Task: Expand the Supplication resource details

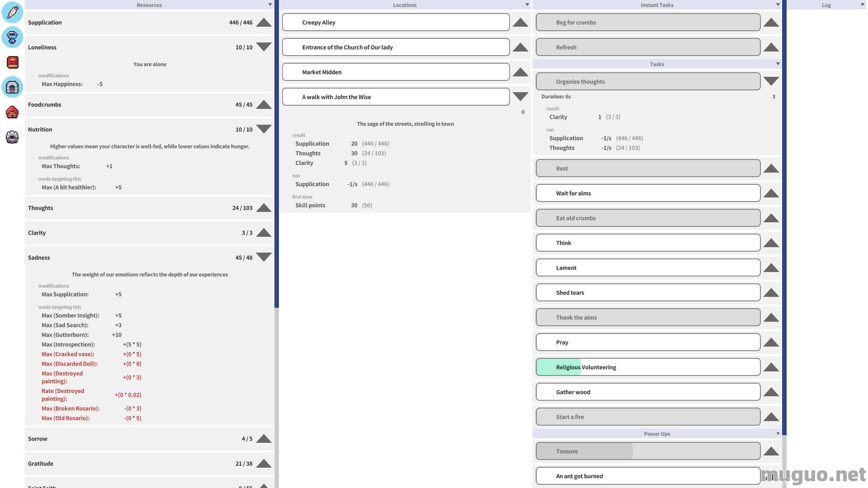Action: tap(264, 23)
